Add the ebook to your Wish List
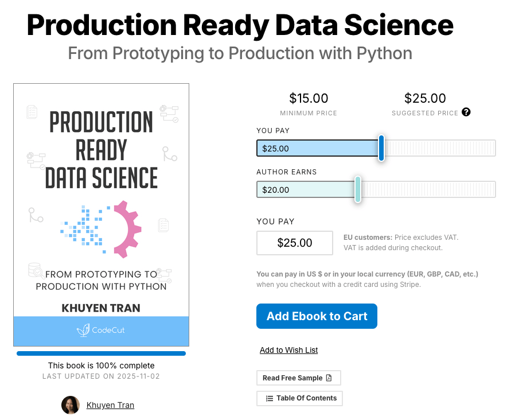This screenshot has width=511, height=420. (x=288, y=350)
